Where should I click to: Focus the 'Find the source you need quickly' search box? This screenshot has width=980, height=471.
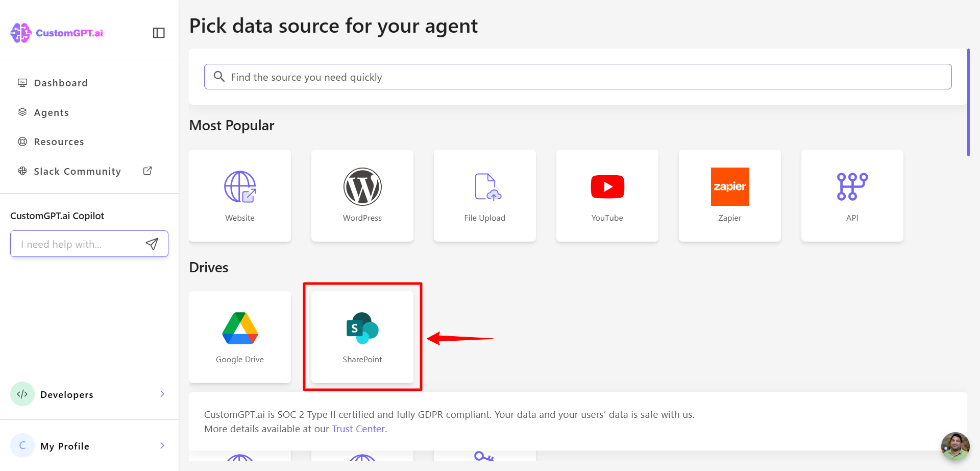[578, 77]
